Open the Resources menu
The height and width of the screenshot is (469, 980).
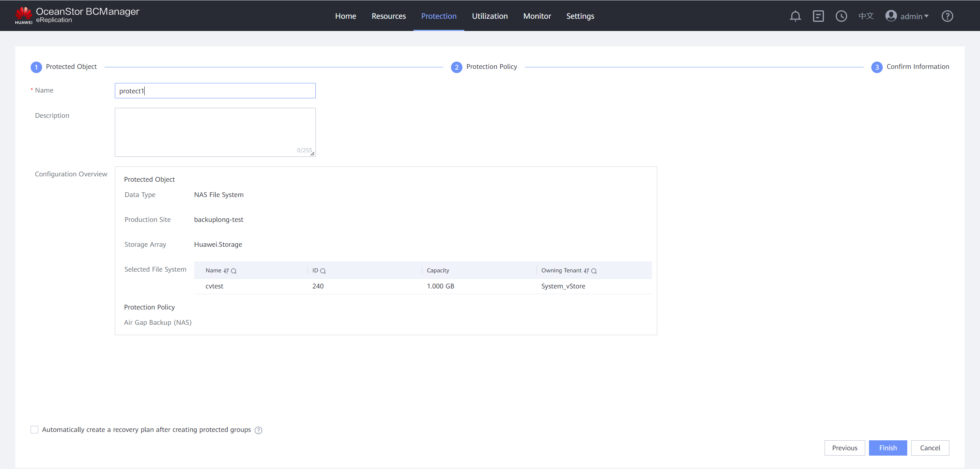click(x=389, y=16)
